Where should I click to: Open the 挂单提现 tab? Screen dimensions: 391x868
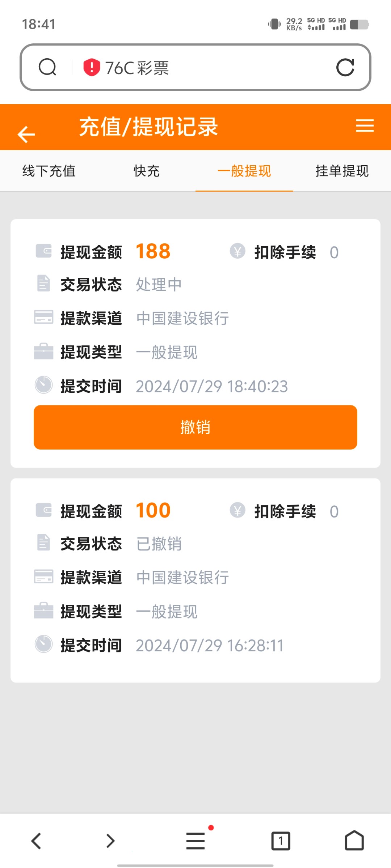[x=342, y=171]
